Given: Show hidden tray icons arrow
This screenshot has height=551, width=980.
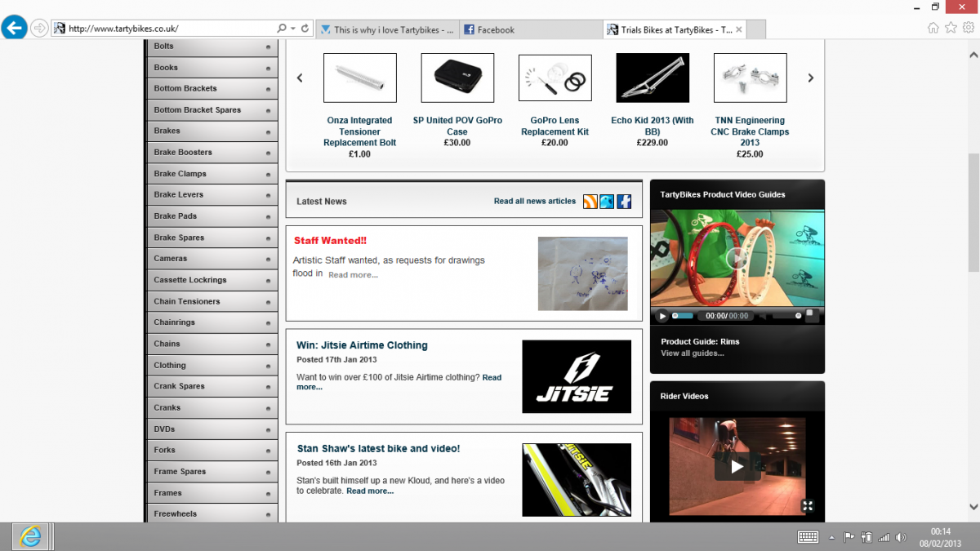Looking at the screenshot, I should point(831,538).
